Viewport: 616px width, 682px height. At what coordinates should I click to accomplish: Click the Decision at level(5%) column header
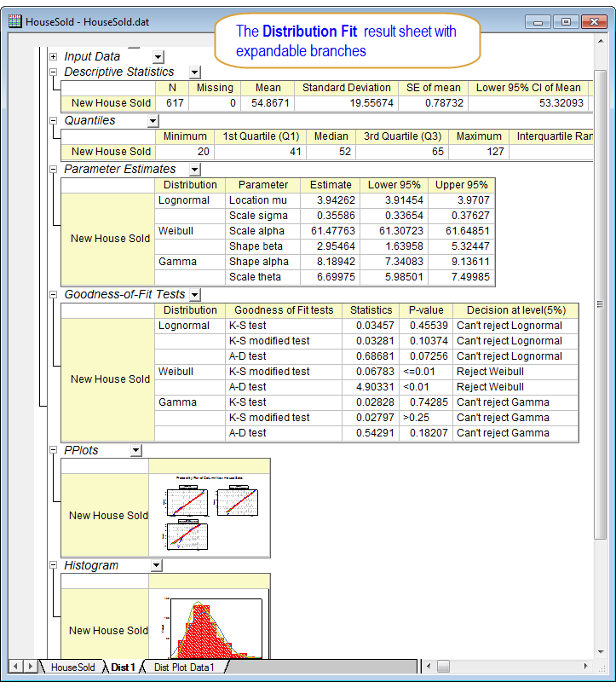click(515, 310)
